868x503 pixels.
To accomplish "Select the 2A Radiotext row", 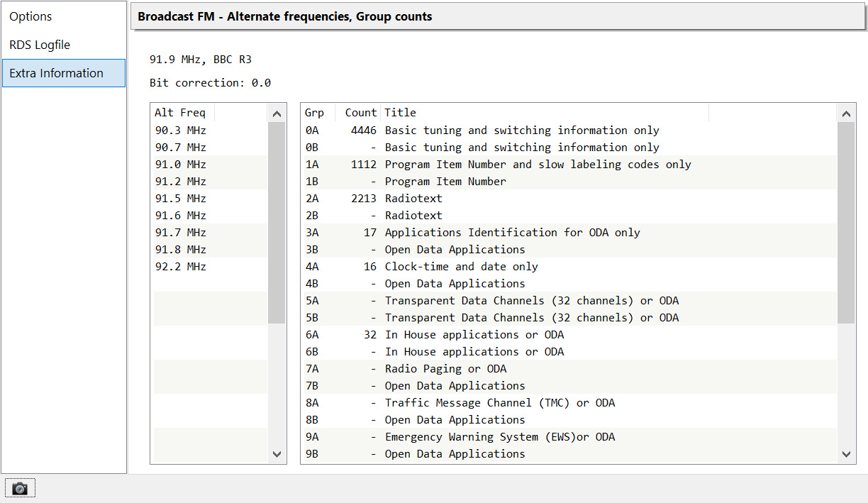I will tap(413, 199).
